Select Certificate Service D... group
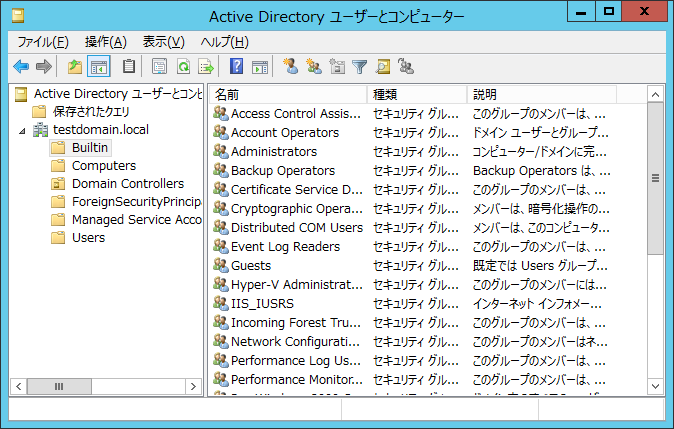Viewport: 674px width, 429px height. 297,189
